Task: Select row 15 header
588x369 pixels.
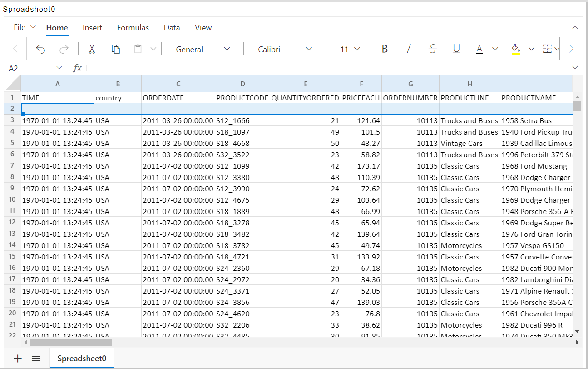Action: point(13,257)
